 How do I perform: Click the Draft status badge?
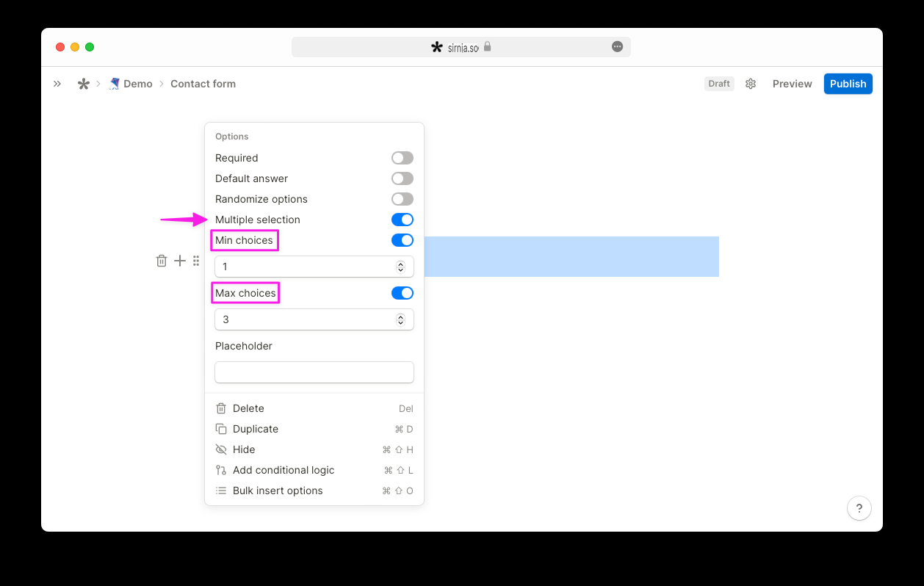[x=719, y=84]
